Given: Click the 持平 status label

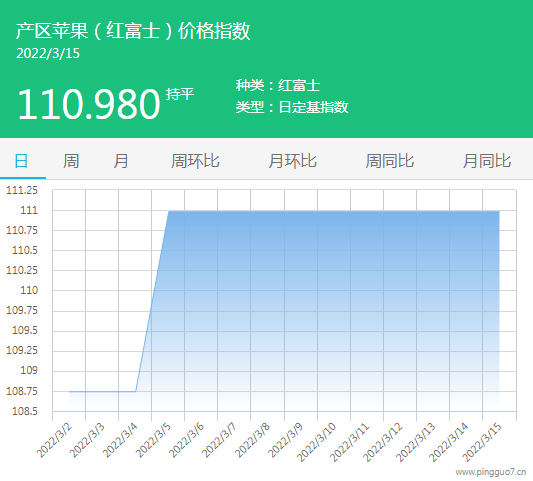Looking at the screenshot, I should point(180,94).
